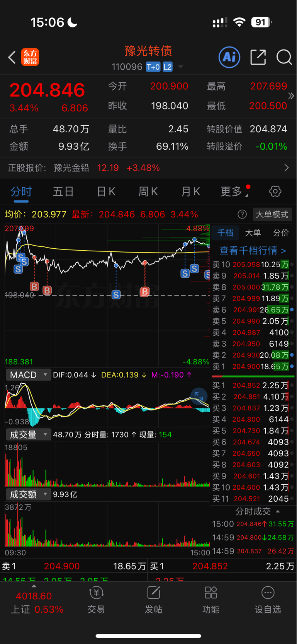This screenshot has width=297, height=644.
Task: Tap the share export icon
Action: pos(258,57)
